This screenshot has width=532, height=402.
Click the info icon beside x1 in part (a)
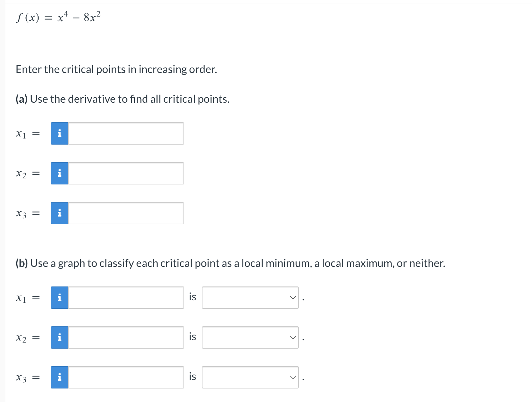[59, 133]
